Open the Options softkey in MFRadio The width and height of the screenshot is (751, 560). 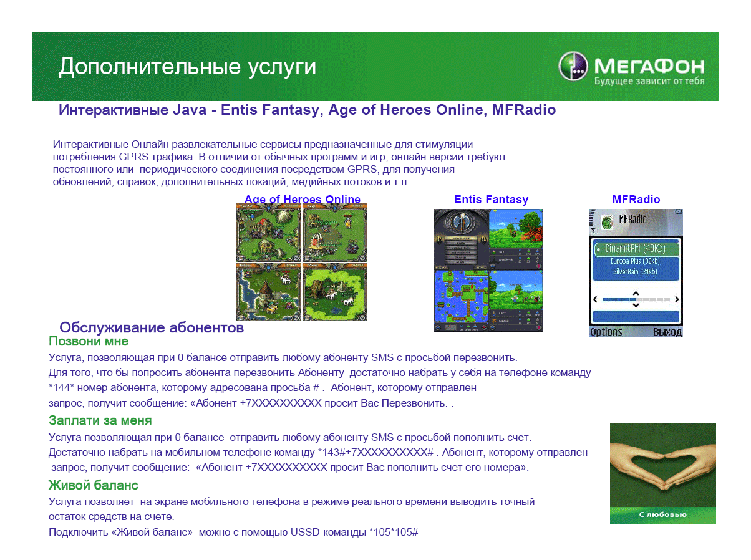point(606,332)
